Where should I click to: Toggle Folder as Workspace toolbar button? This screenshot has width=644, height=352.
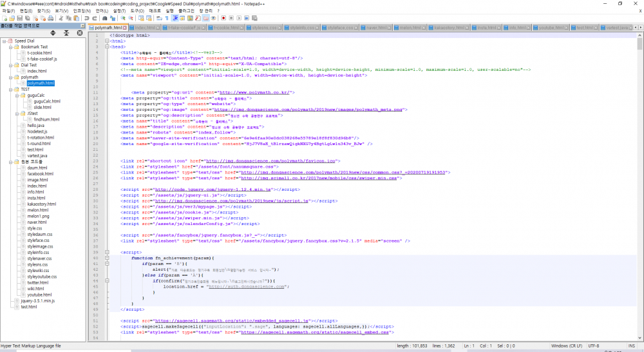coord(206,18)
